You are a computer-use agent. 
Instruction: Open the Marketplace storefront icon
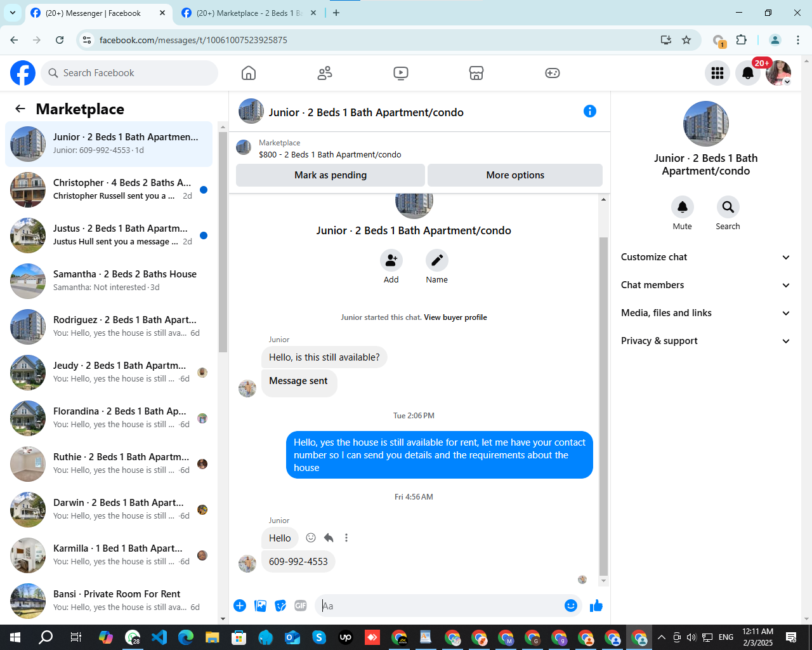476,73
